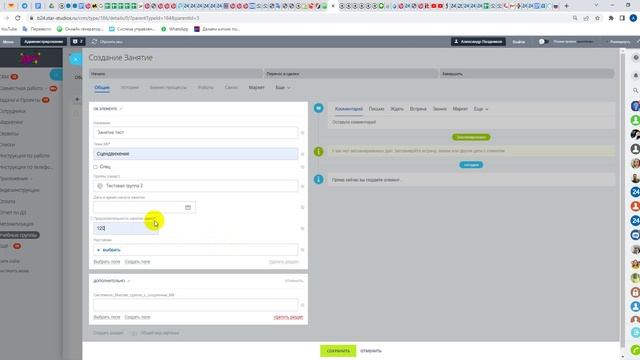The width and height of the screenshot is (640, 360).
Task: Switch to the История tab
Action: pyautogui.click(x=130, y=87)
